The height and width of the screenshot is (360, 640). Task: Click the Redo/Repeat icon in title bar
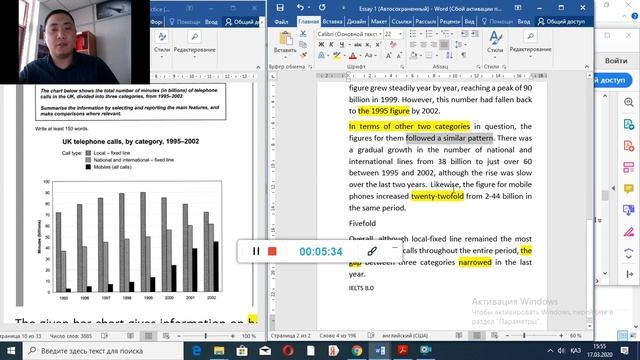click(322, 7)
